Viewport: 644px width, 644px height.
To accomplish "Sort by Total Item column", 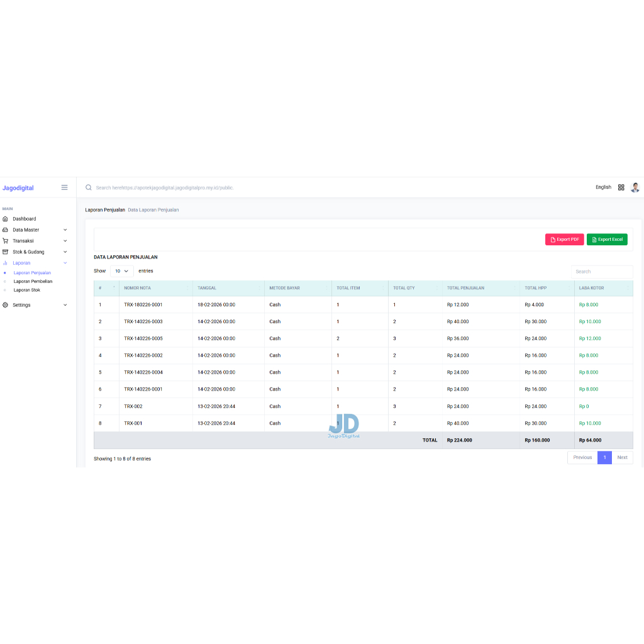I will pyautogui.click(x=360, y=288).
